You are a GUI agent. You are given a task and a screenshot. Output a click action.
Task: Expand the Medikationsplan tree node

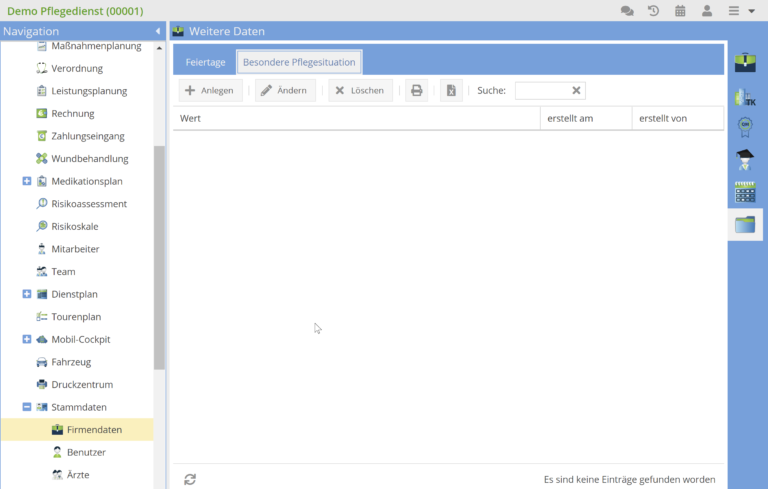pos(27,181)
